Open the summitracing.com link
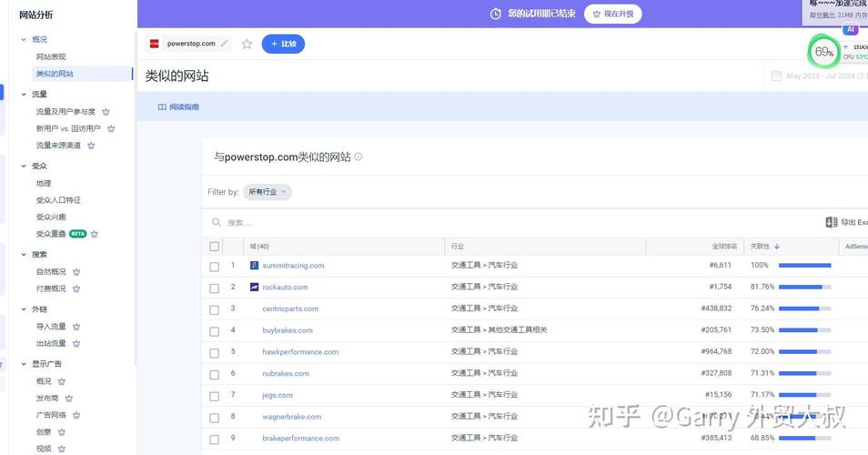Screen dimensions: 868x455 (293, 266)
